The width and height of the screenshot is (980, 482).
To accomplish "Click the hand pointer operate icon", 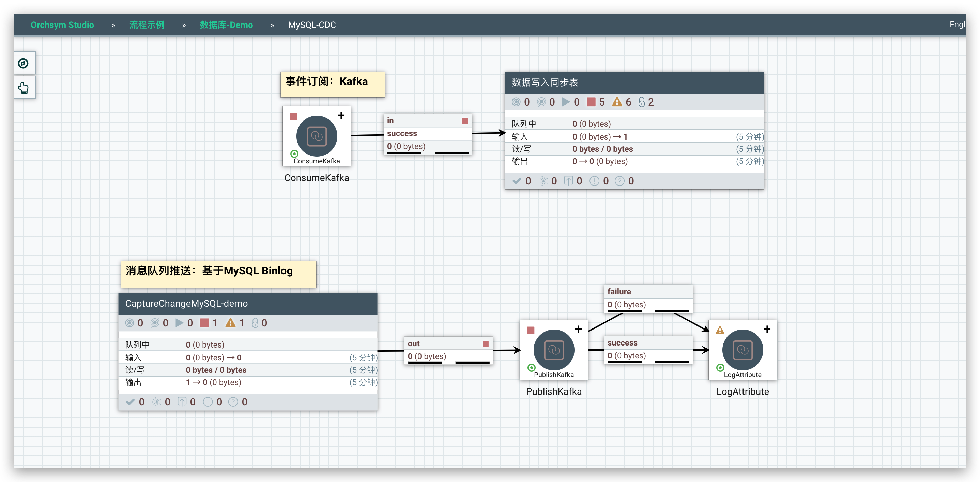I will [24, 88].
